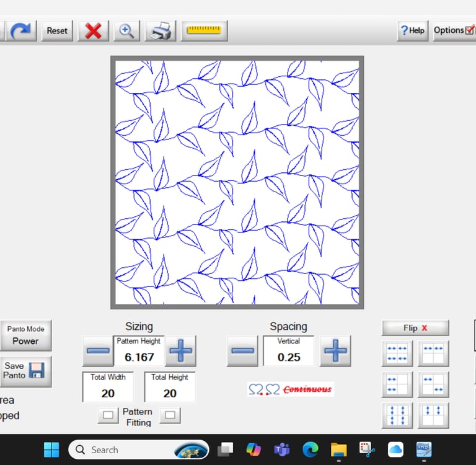476x465 pixels.
Task: Click the leaf pattern preview canvas
Action: click(237, 182)
